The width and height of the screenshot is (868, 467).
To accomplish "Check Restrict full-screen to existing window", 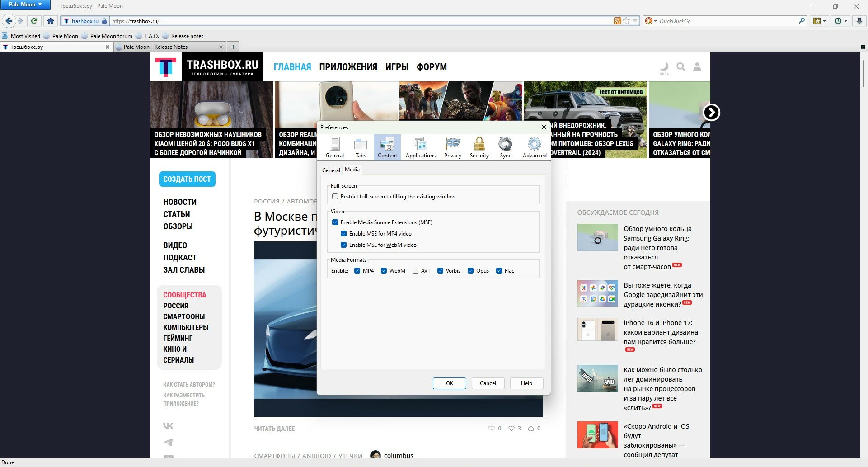I will 335,197.
